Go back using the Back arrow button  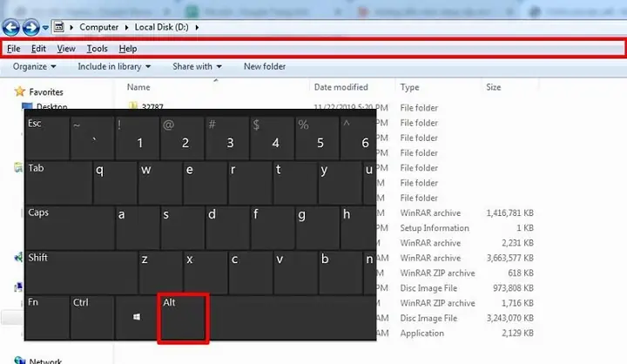(10, 28)
